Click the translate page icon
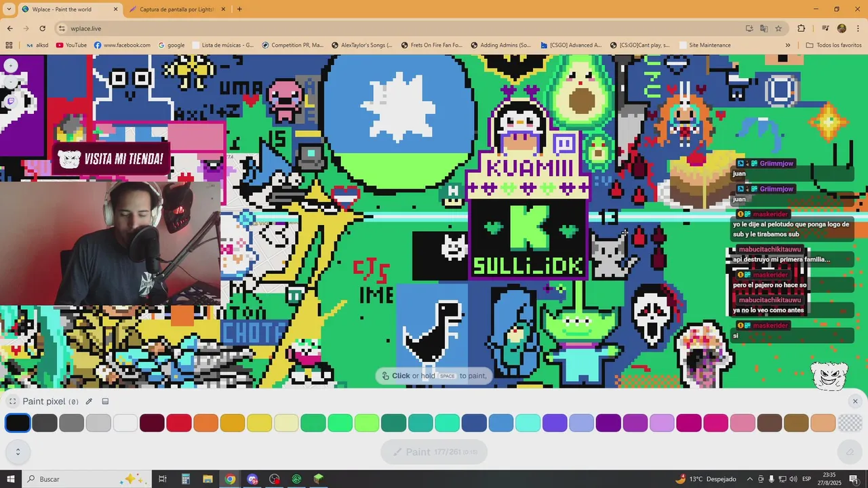Image resolution: width=868 pixels, height=488 pixels. click(x=764, y=28)
